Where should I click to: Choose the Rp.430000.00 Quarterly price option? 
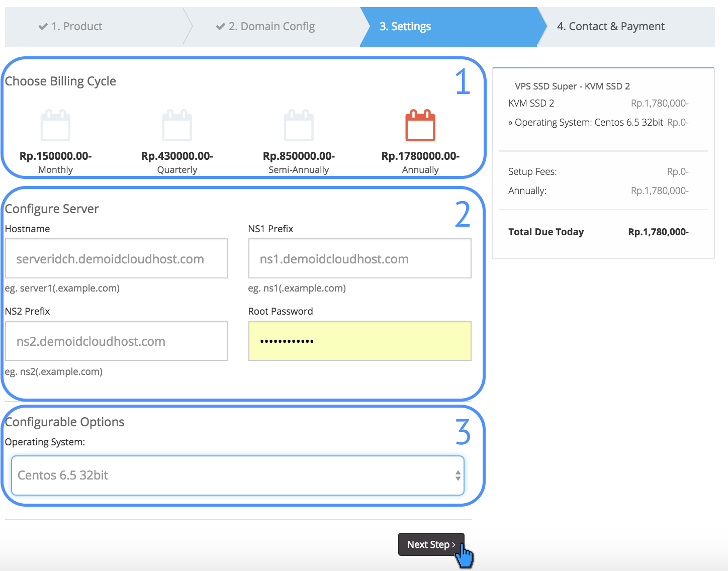pos(177,156)
